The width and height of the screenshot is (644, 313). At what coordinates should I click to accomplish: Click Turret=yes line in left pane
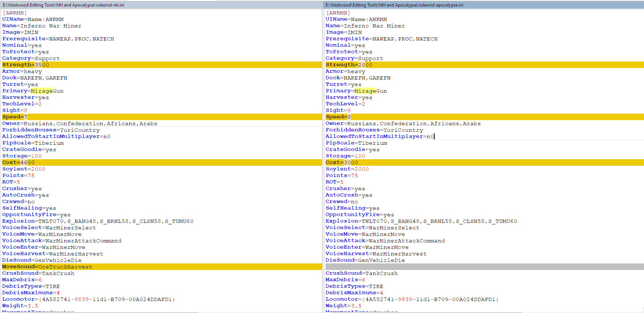click(x=20, y=84)
